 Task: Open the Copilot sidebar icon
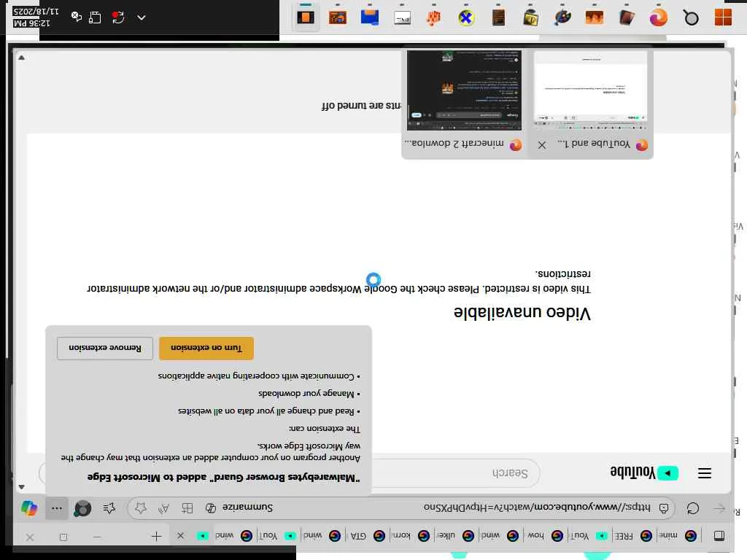point(29,508)
